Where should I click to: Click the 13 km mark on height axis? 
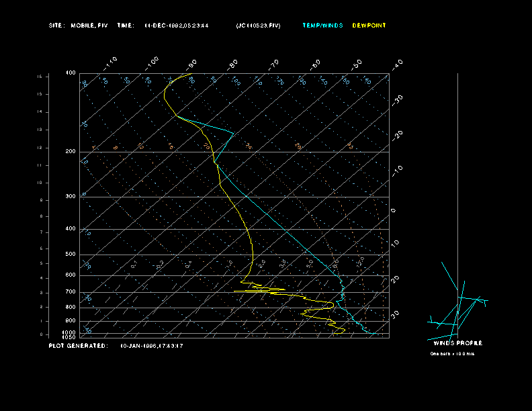coord(40,130)
